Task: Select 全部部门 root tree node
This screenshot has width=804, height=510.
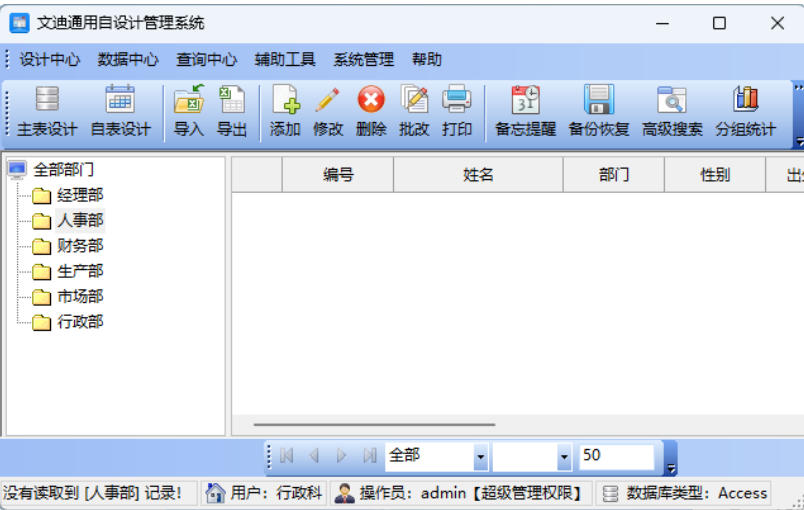Action: click(64, 169)
